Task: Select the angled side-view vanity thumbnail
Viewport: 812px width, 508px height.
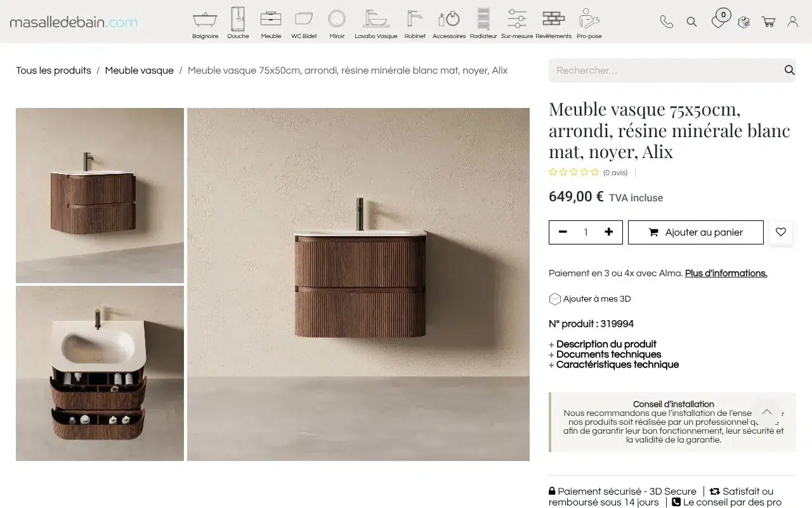Action: click(x=100, y=195)
